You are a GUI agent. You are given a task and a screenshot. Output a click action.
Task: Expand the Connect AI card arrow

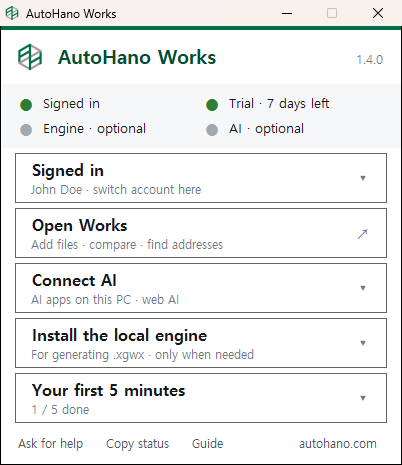pyautogui.click(x=363, y=288)
